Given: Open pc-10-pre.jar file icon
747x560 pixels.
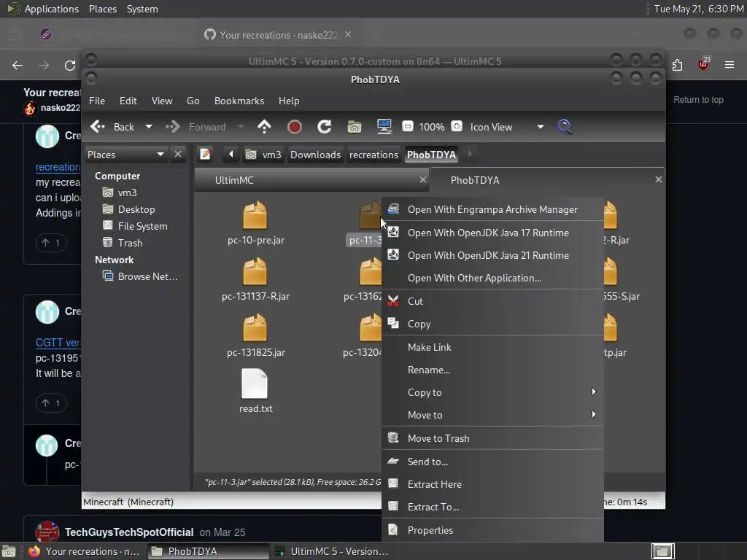Looking at the screenshot, I should 255,215.
